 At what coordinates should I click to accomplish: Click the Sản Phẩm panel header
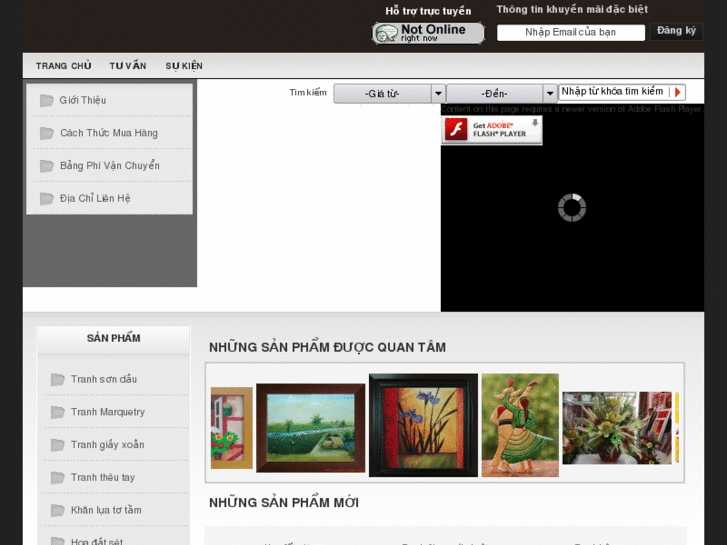114,339
